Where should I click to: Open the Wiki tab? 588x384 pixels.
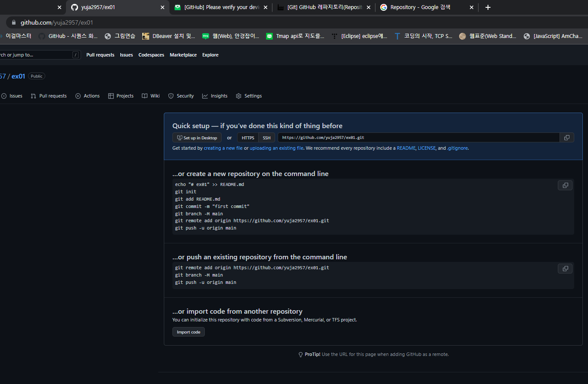tap(151, 96)
